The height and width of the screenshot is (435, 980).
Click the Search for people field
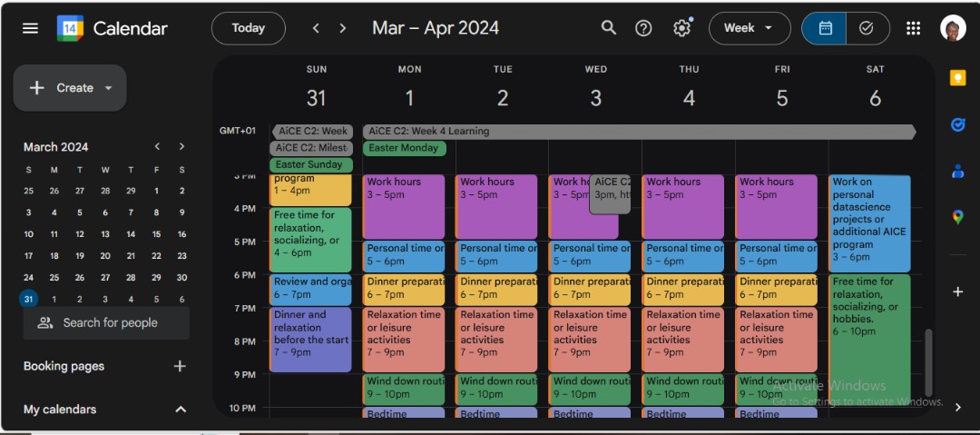pos(109,323)
